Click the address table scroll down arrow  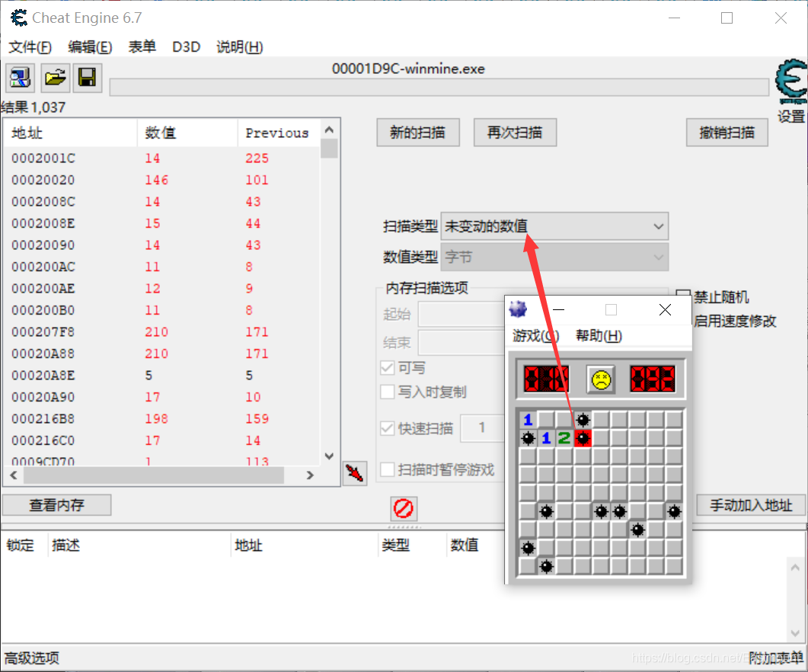tap(795, 633)
